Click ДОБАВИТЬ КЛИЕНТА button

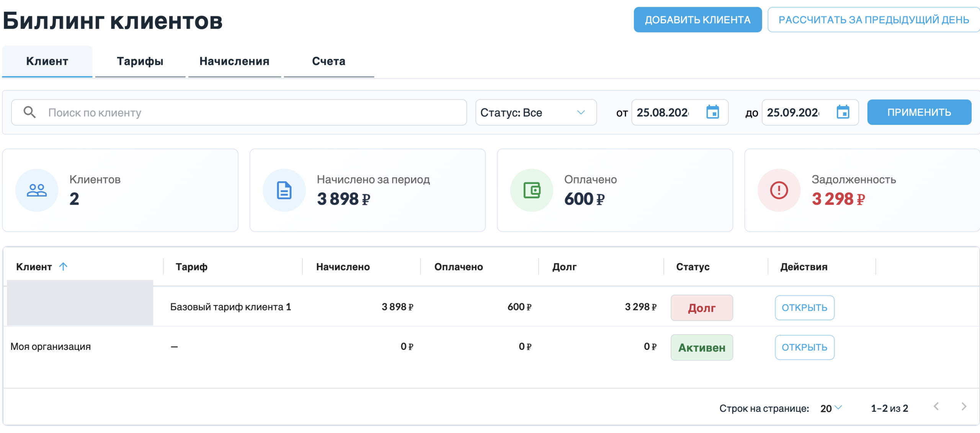pyautogui.click(x=697, y=20)
